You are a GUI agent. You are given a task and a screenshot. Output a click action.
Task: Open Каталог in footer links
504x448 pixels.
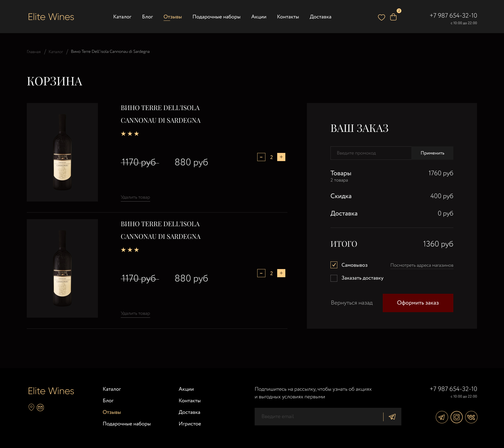pos(112,389)
